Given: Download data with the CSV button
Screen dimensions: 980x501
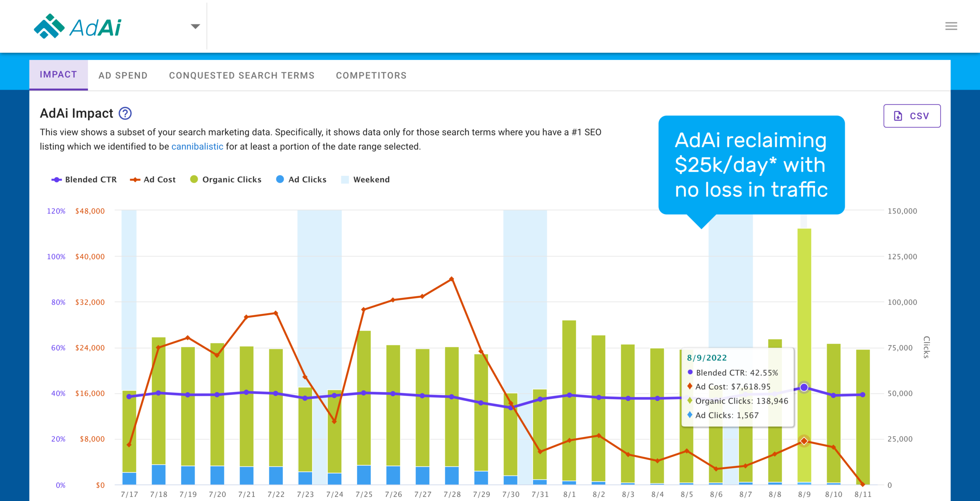Looking at the screenshot, I should click(912, 116).
